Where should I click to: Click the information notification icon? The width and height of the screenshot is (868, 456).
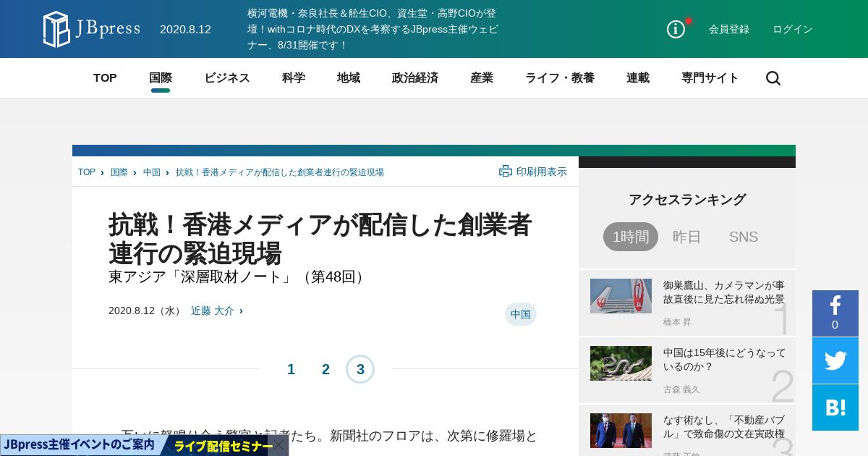click(676, 29)
